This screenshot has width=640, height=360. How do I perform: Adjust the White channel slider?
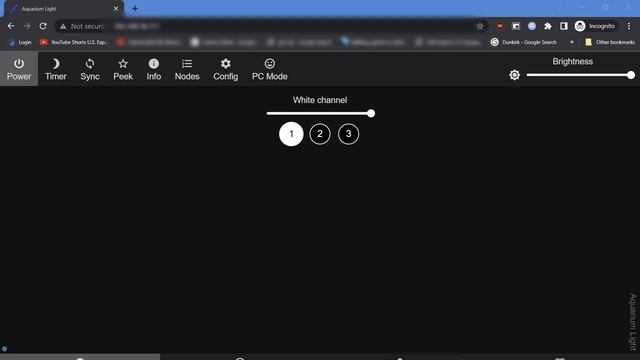click(x=320, y=113)
